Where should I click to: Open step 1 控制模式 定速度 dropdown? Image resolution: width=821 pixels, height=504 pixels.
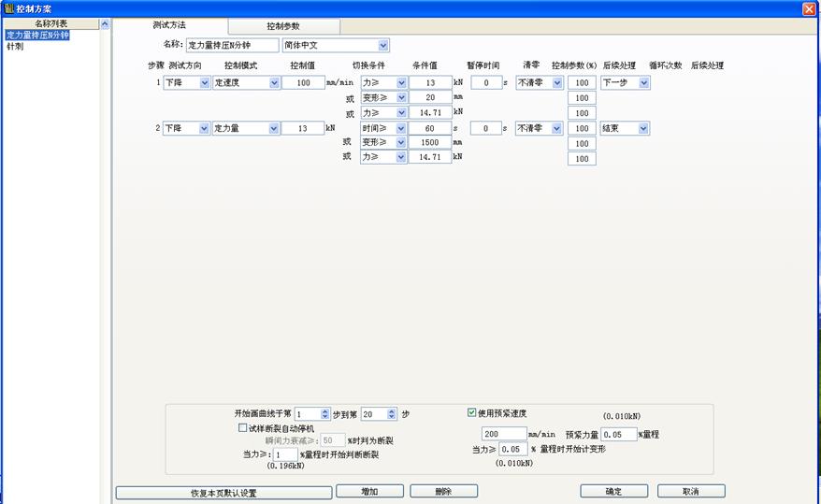click(x=274, y=82)
